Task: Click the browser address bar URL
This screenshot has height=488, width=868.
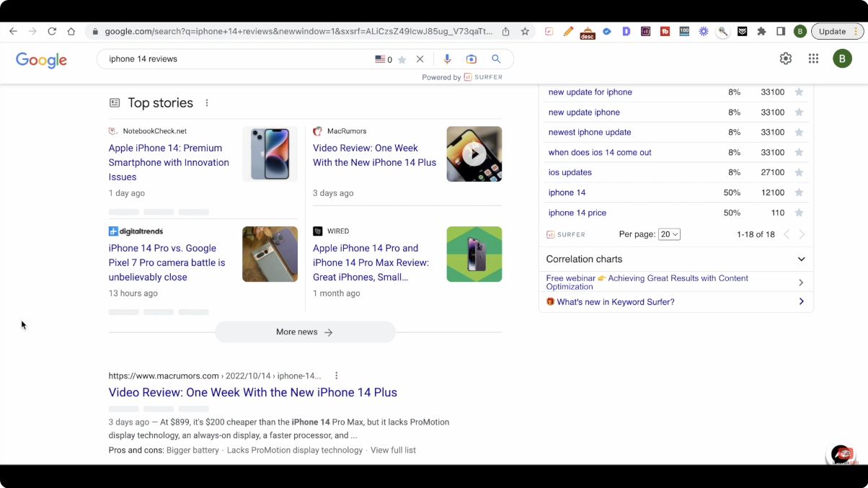Action: point(298,32)
